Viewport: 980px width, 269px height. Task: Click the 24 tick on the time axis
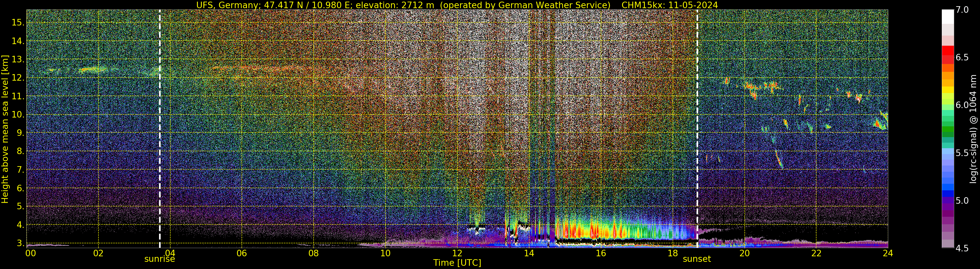(x=888, y=253)
